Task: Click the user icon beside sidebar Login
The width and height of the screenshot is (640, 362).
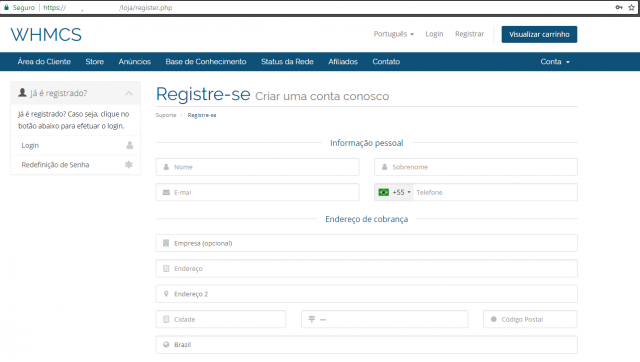Action: [x=129, y=145]
